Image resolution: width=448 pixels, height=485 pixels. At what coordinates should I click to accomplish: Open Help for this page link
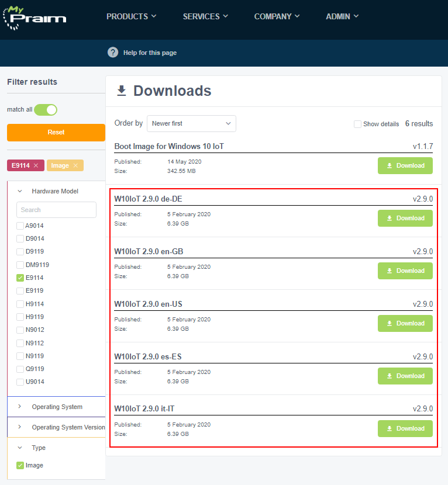(150, 53)
